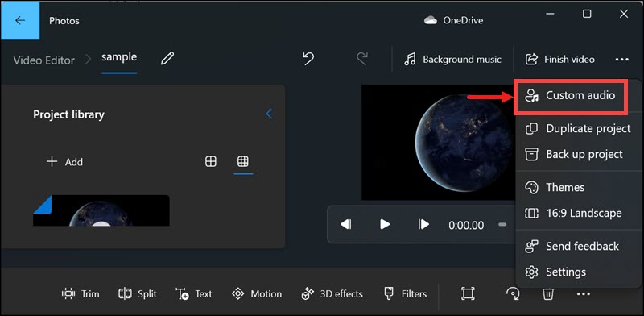
Task: Rotate the selected clip
Action: click(x=512, y=293)
